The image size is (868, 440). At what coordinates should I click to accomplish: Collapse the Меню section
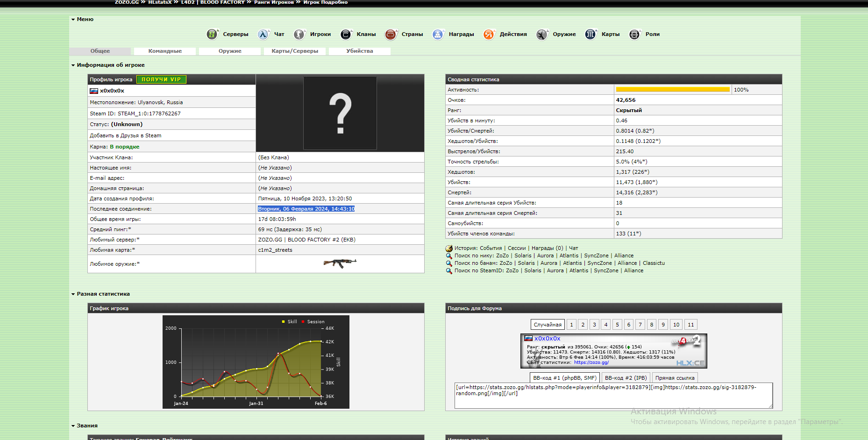click(73, 20)
